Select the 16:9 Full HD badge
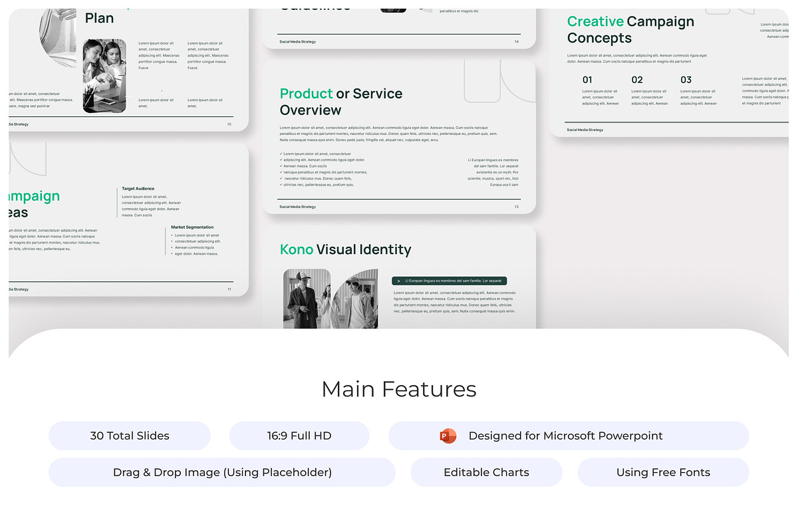 pos(299,436)
